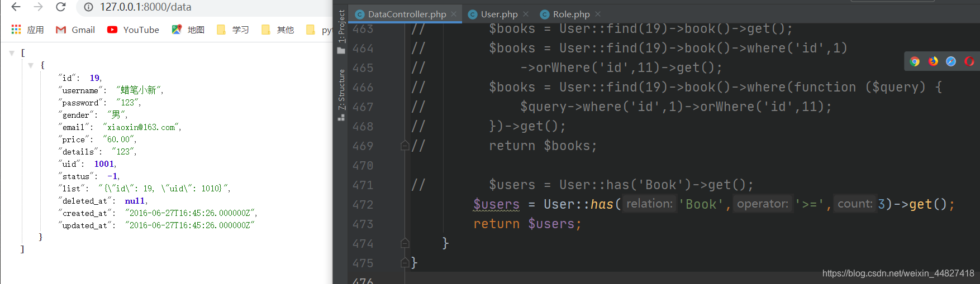Open page in Safari browser icon
The width and height of the screenshot is (980, 284).
[x=951, y=61]
